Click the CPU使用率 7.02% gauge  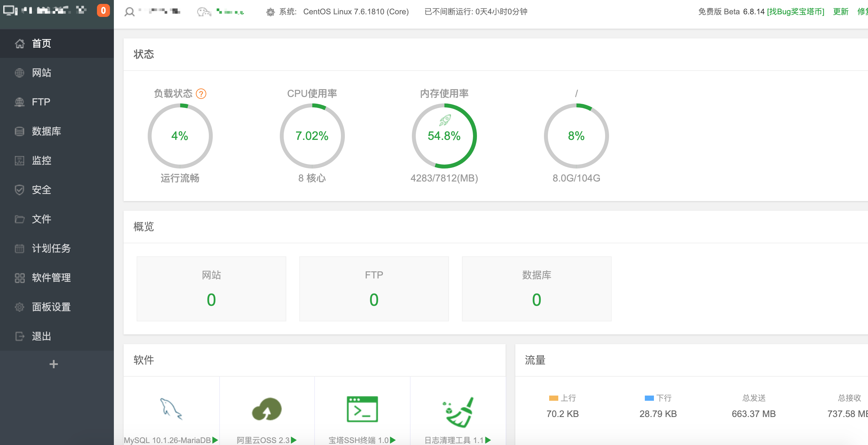312,136
